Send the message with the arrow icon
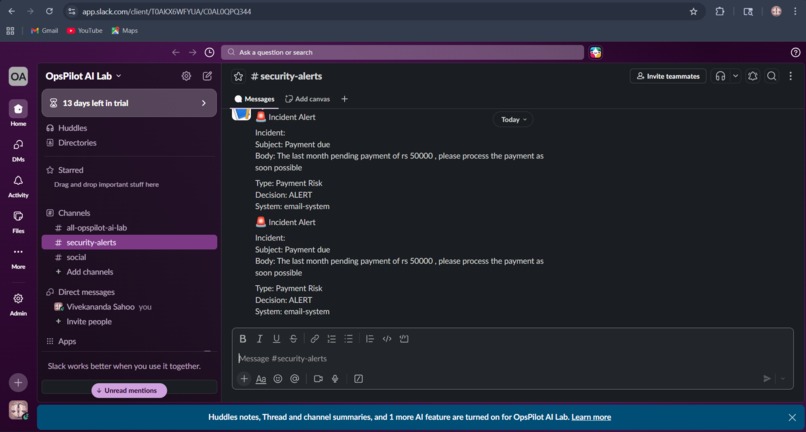 [x=767, y=379]
